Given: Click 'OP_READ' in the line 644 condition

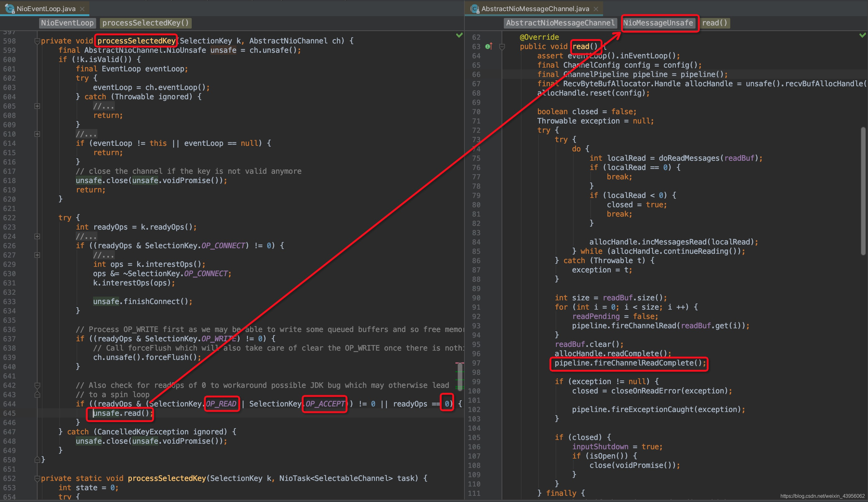Looking at the screenshot, I should click(221, 404).
